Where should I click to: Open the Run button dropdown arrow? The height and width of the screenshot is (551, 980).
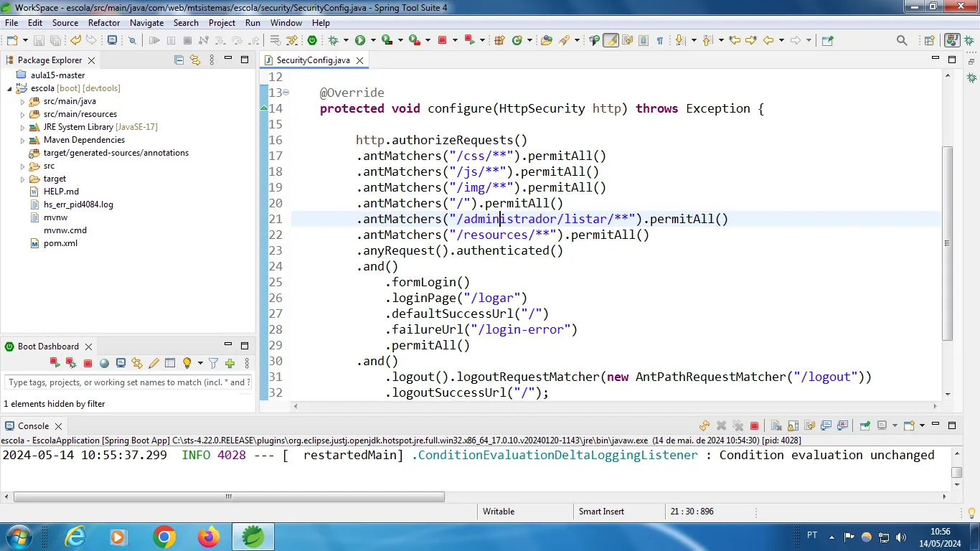pos(373,41)
